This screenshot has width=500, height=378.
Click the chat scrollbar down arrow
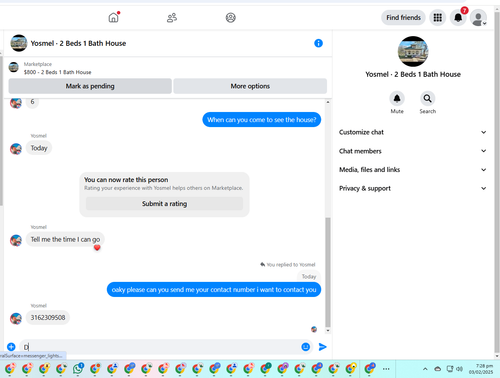tap(328, 330)
